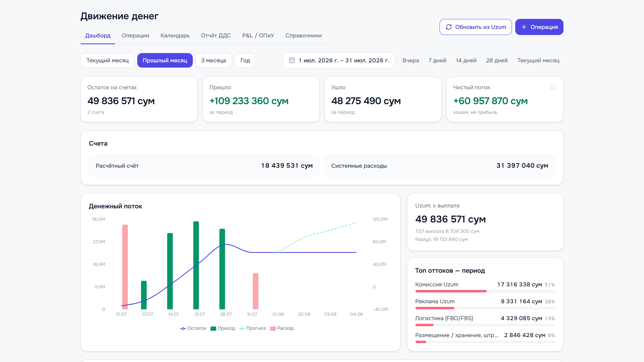Open the Операции tab
This screenshot has width=644, height=362.
point(135,35)
